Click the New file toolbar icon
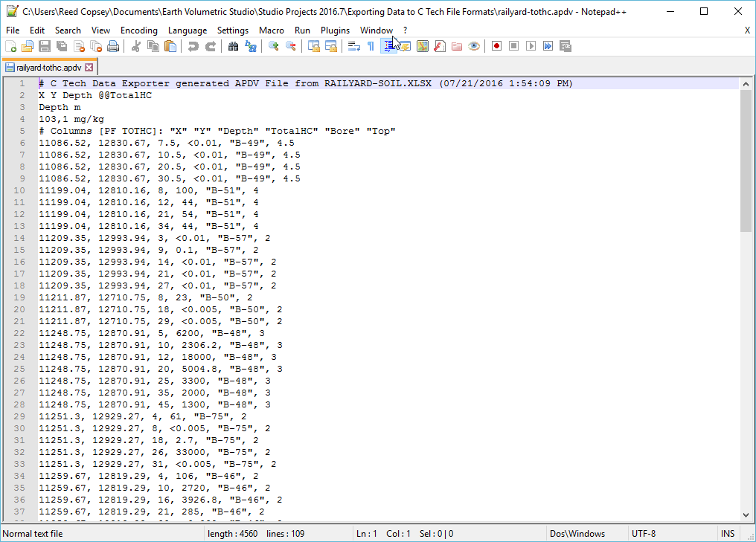 10,46
